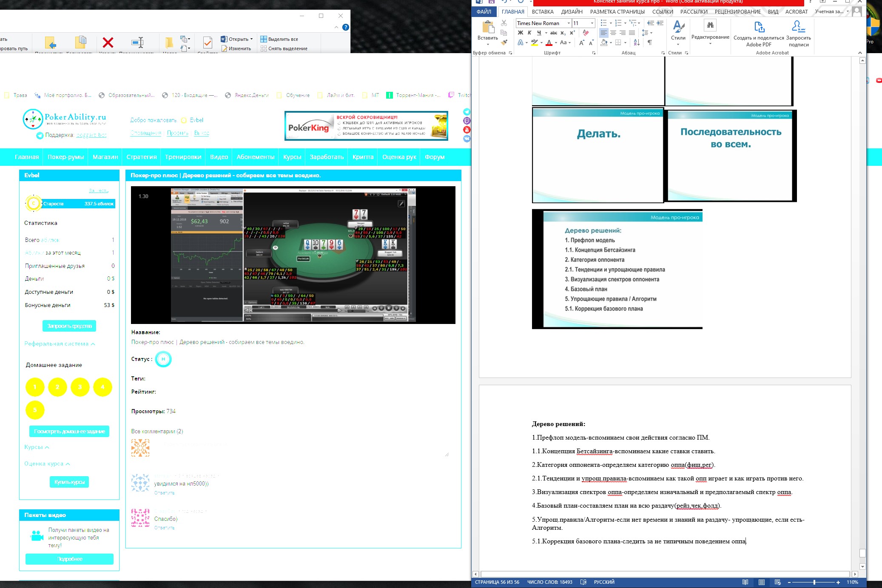This screenshot has height=588, width=882.
Task: Click the blue Help icon in Explorer
Action: [346, 27]
